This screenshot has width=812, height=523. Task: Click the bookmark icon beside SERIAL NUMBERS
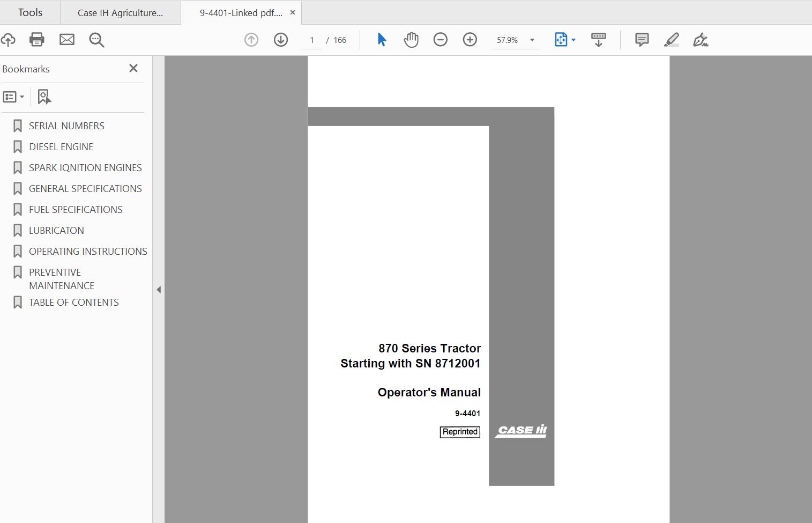coord(18,126)
